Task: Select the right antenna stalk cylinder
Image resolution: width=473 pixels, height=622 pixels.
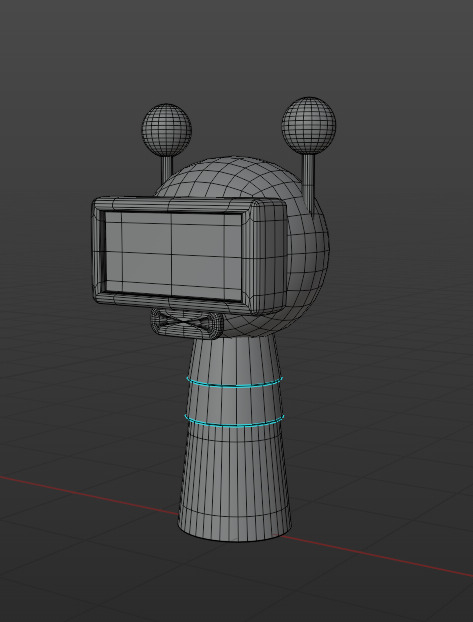Action: coord(309,183)
